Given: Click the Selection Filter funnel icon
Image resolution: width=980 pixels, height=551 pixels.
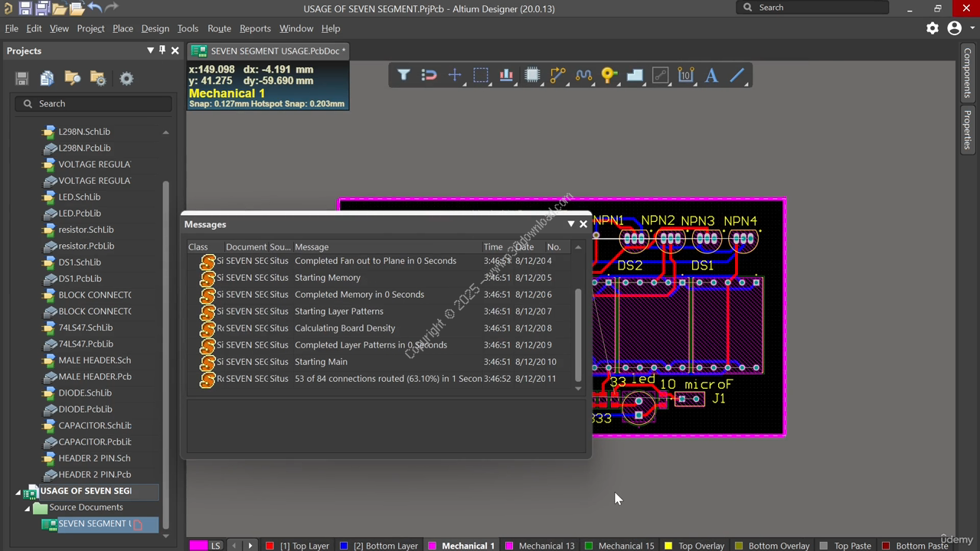Looking at the screenshot, I should [403, 75].
